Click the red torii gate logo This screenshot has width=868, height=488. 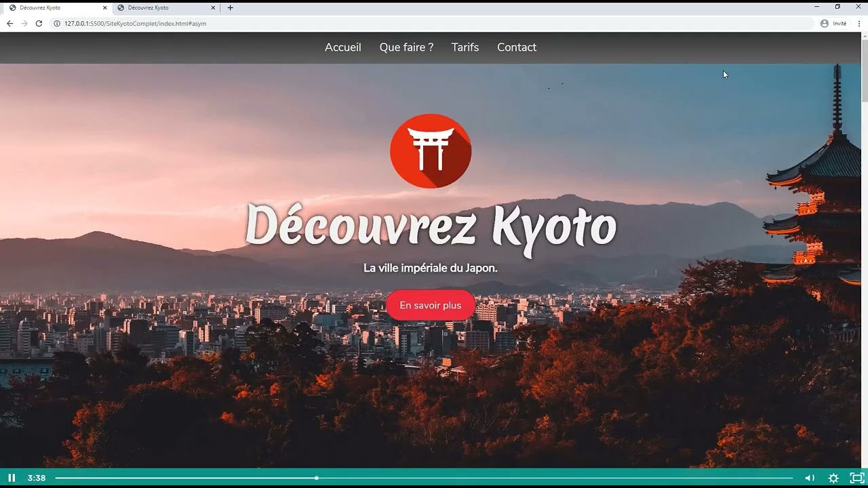pos(431,151)
